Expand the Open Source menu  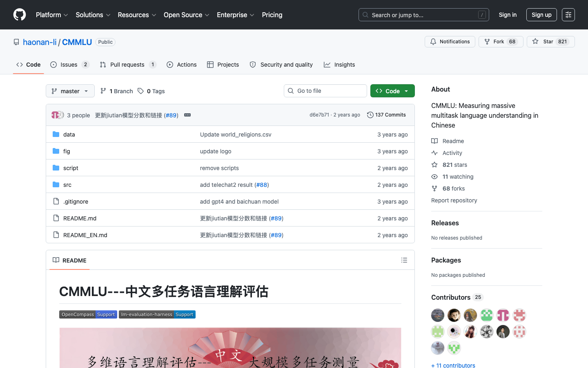186,15
